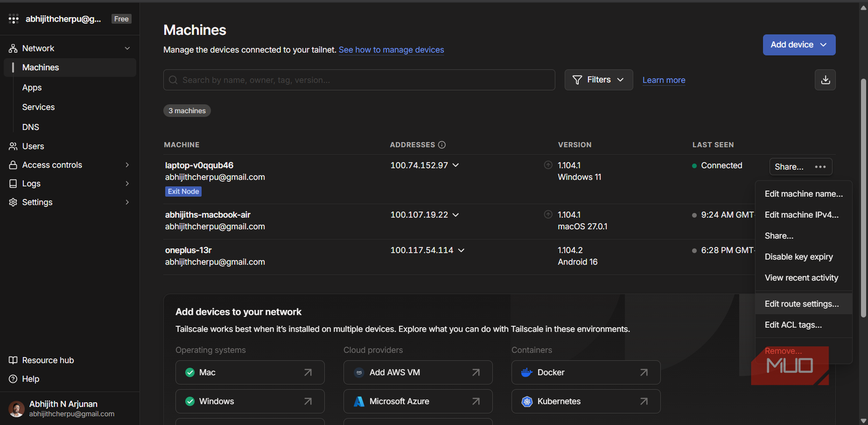The width and height of the screenshot is (868, 425).
Task: Expand addresses chevron next to 100.74.152.97
Action: coord(456,165)
